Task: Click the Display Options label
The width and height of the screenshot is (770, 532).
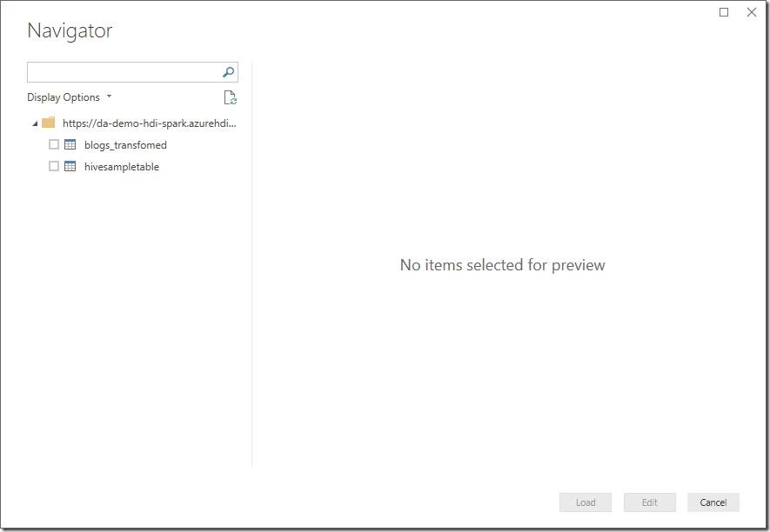Action: pos(63,96)
